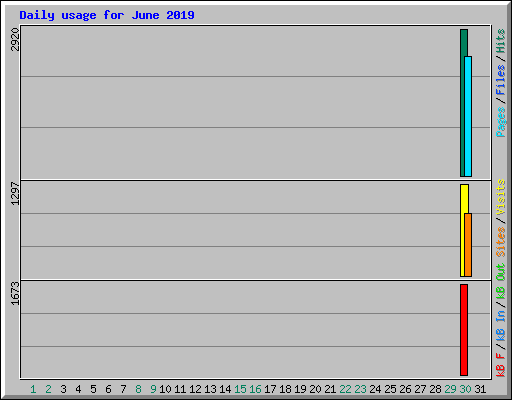512x400 pixels.
Task: Click day 22 on the x-axis
Action: [x=345, y=389]
